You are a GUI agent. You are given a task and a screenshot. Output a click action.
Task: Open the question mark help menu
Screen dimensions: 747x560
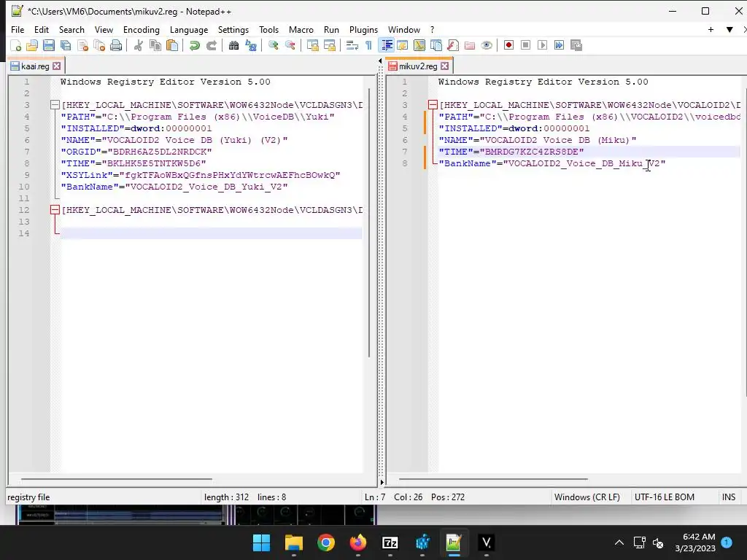click(x=432, y=29)
